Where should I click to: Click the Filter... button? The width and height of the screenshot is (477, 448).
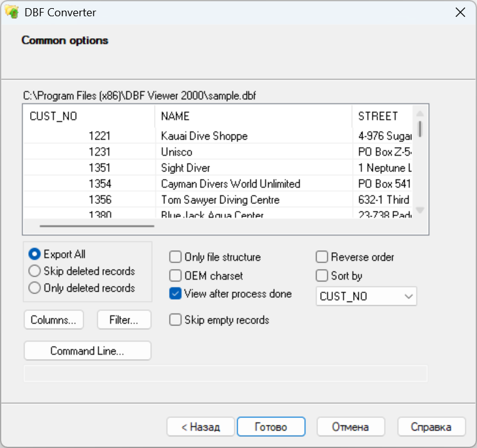point(125,320)
